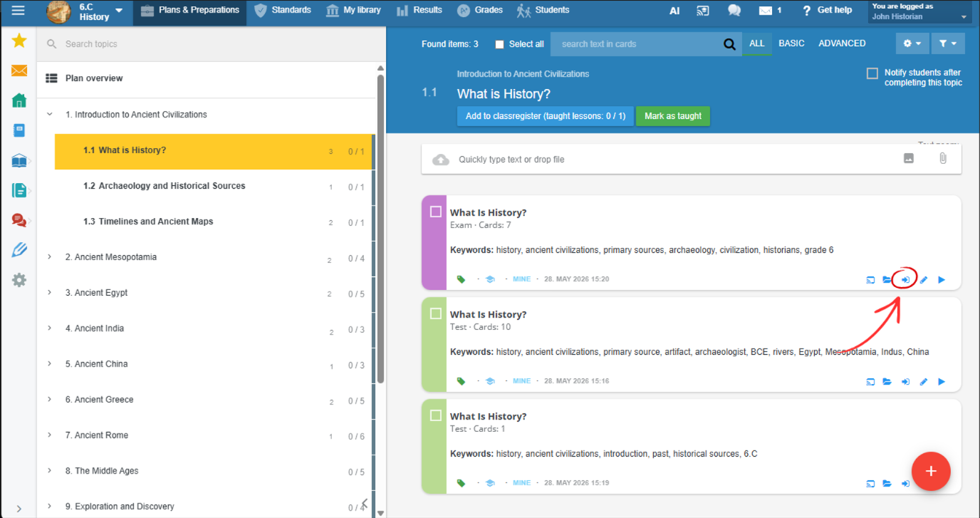Check the Select all checkbox

(x=500, y=44)
